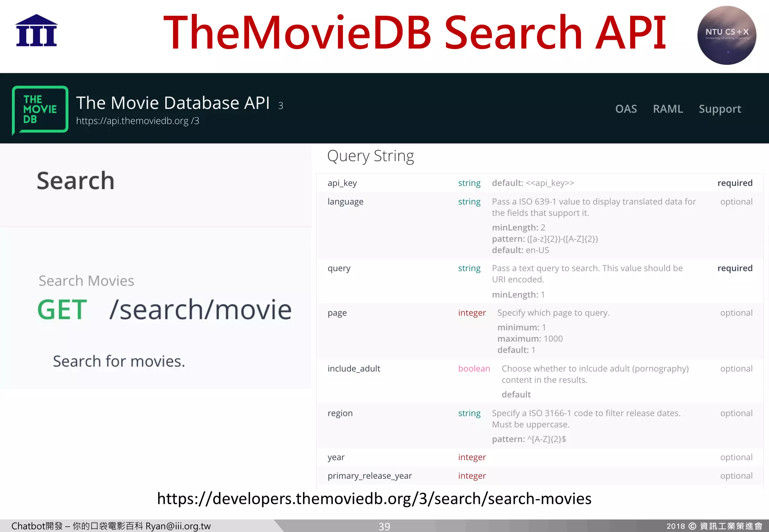Click the optional label on include_adult row

736,369
